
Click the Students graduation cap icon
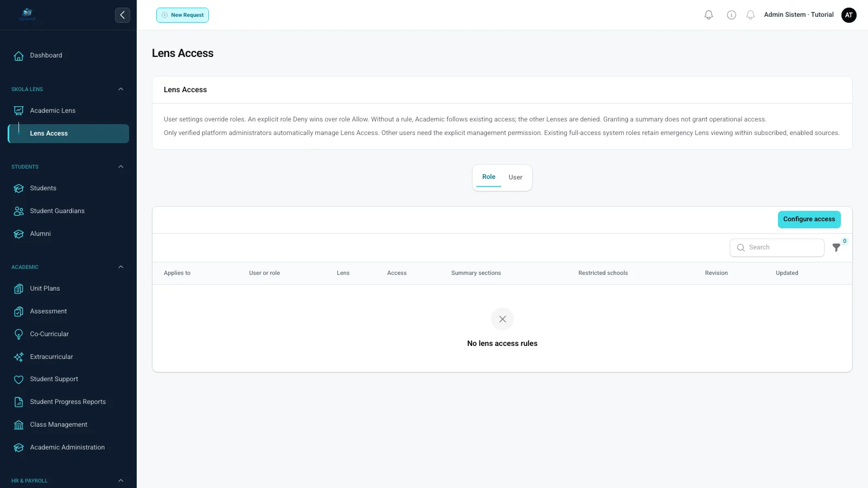(18, 188)
